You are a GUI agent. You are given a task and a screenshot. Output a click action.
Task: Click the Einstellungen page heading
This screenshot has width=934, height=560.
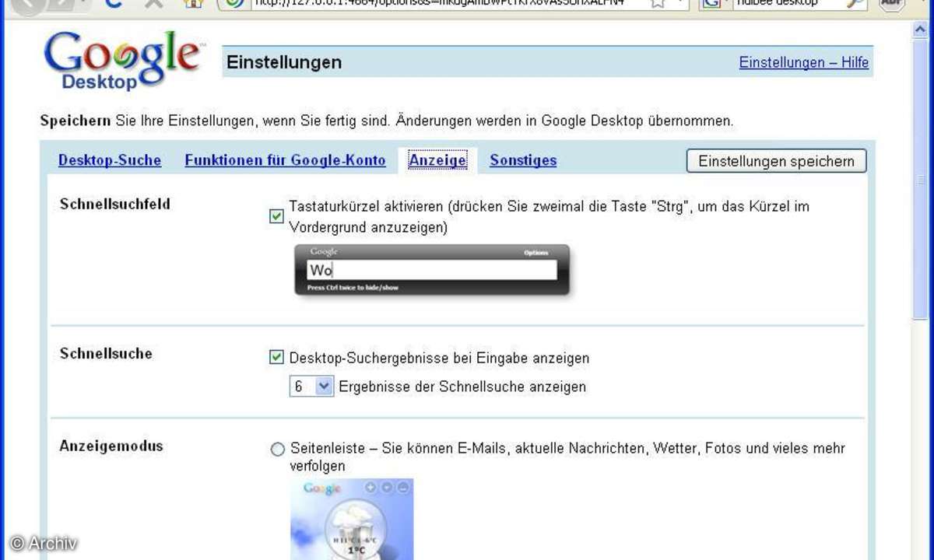pyautogui.click(x=284, y=62)
